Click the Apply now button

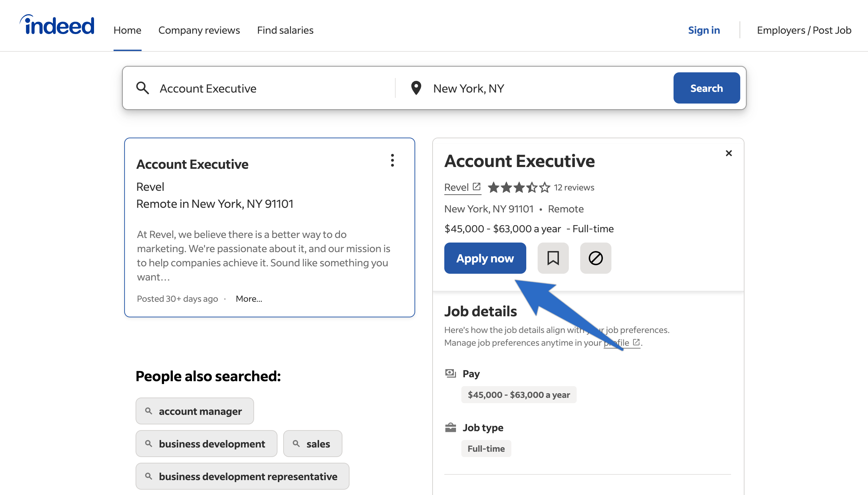pyautogui.click(x=485, y=258)
